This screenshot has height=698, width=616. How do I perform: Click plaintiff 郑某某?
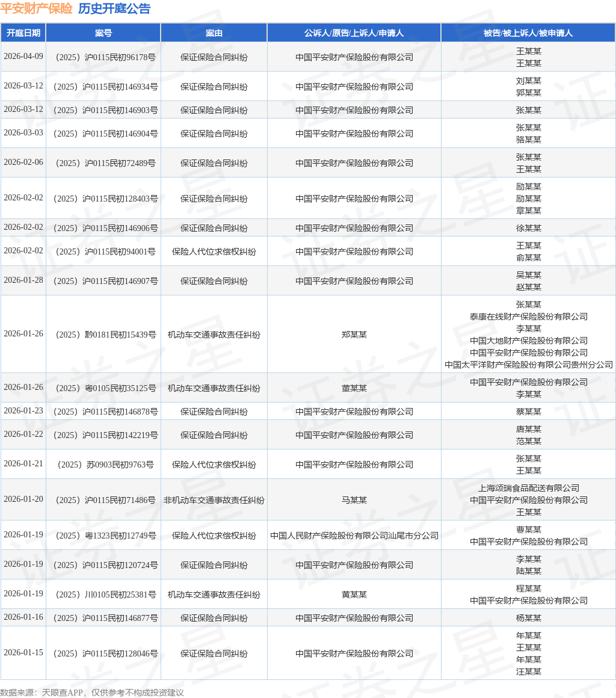354,335
